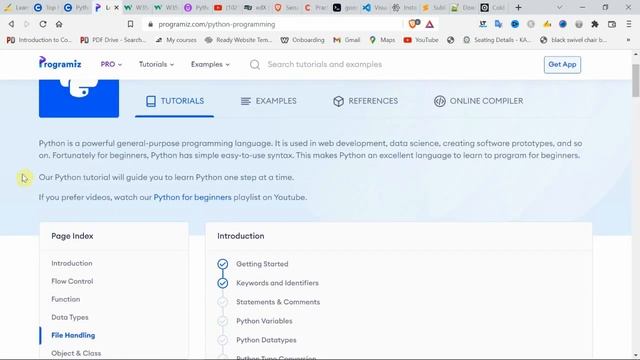Jump to Introduction in Page Index

tap(72, 263)
